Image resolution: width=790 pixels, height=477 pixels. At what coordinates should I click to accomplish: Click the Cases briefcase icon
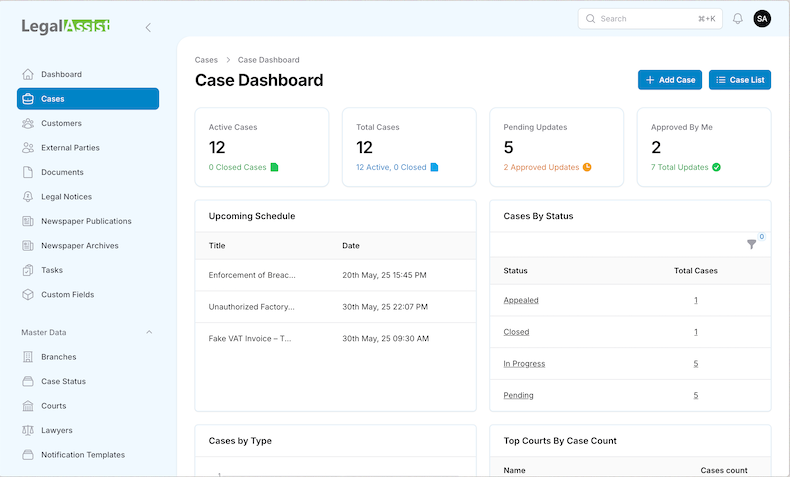click(28, 99)
